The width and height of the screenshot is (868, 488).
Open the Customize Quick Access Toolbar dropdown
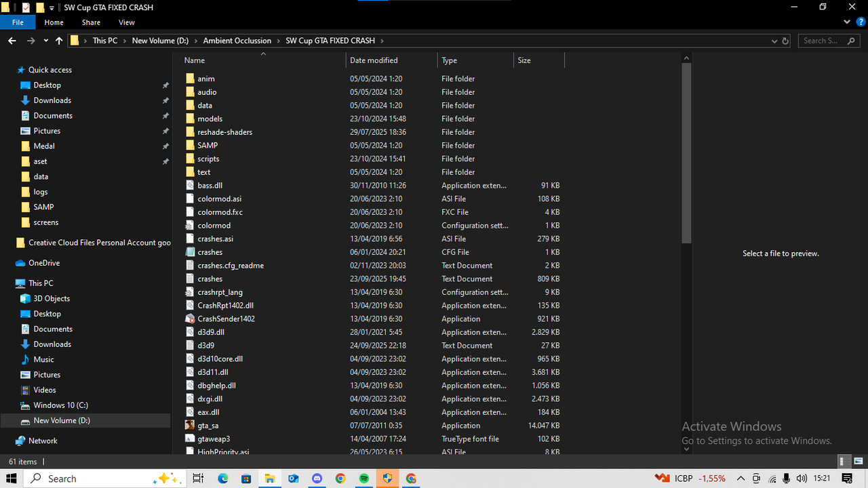point(52,8)
